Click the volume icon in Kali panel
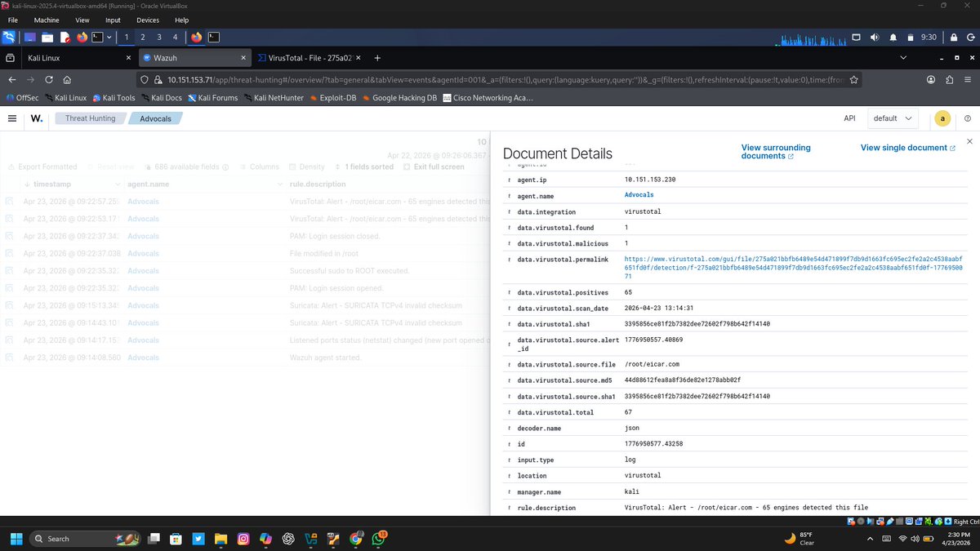980x551 pixels. pyautogui.click(x=875, y=37)
